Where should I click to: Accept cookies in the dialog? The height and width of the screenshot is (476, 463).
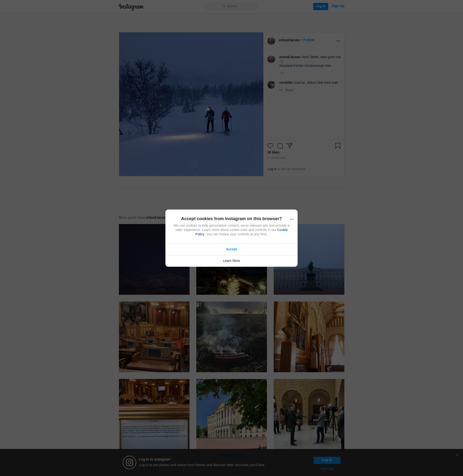(x=231, y=249)
